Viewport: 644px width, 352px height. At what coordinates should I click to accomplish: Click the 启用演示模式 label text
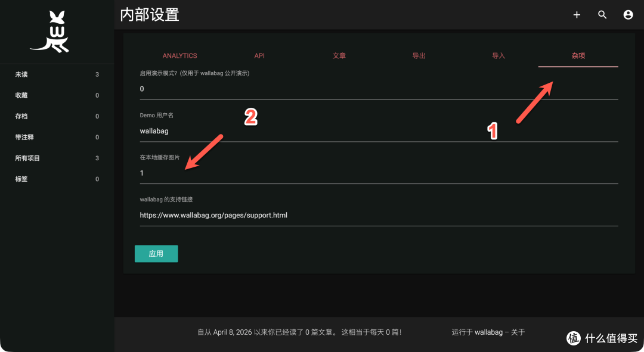pyautogui.click(x=194, y=73)
